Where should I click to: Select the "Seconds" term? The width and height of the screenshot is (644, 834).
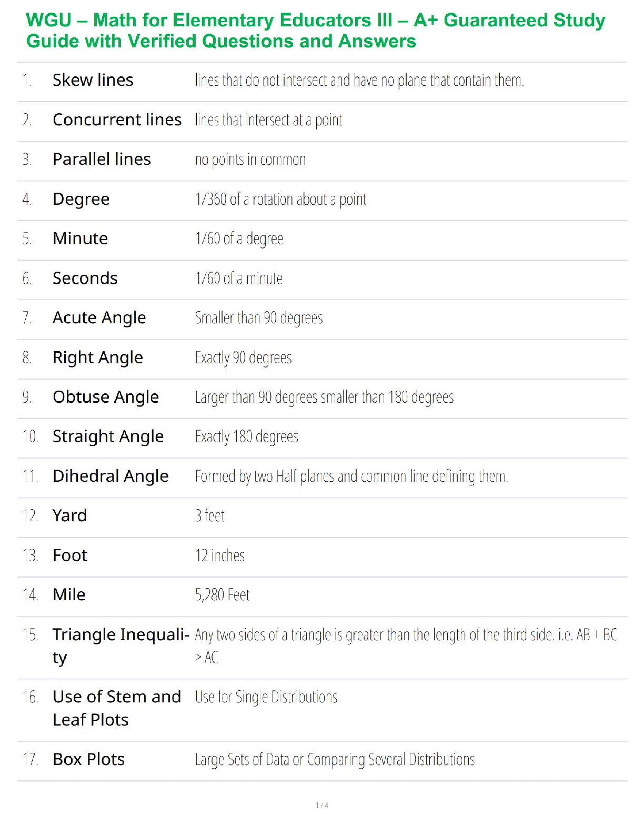[x=85, y=279]
